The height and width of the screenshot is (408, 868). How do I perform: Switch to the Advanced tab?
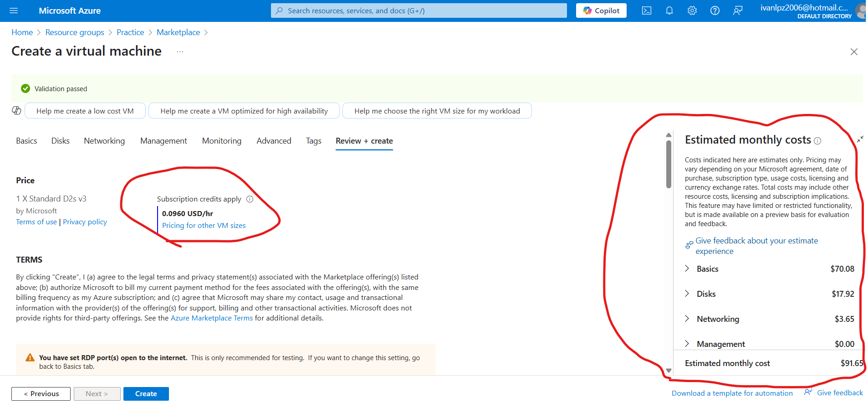tap(274, 141)
